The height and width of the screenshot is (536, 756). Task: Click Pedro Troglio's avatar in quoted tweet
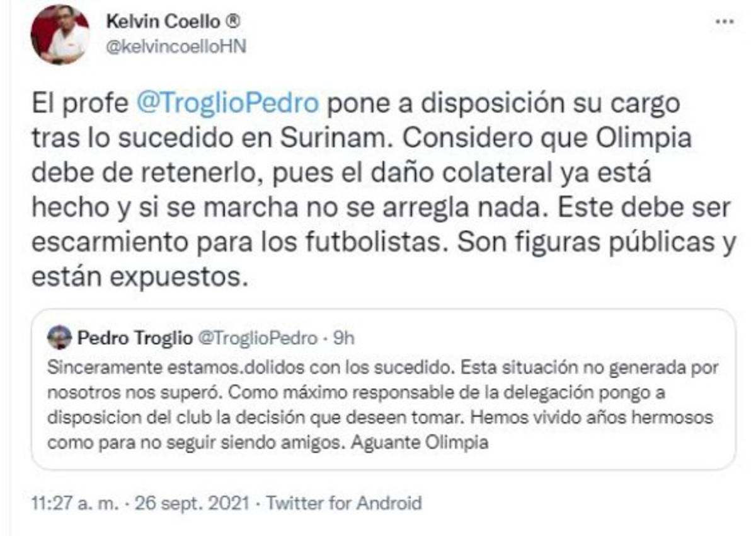coord(59,336)
